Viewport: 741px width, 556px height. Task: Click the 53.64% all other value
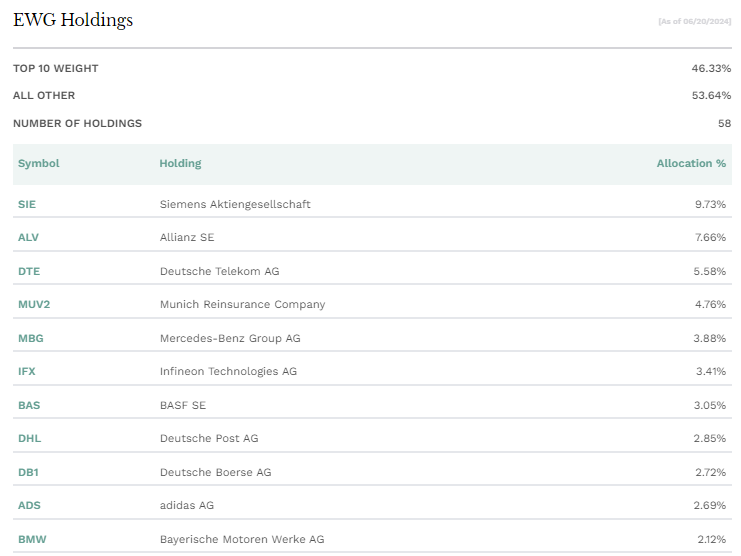coord(711,95)
